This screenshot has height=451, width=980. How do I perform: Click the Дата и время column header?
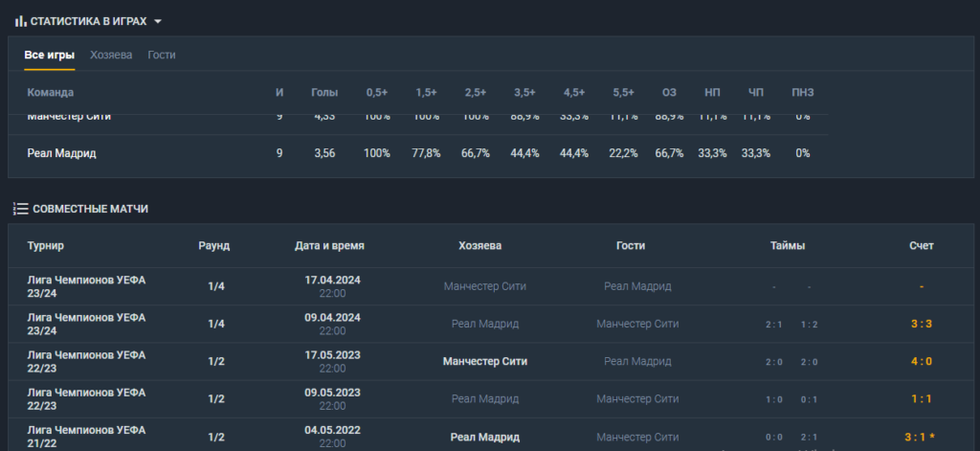(329, 246)
